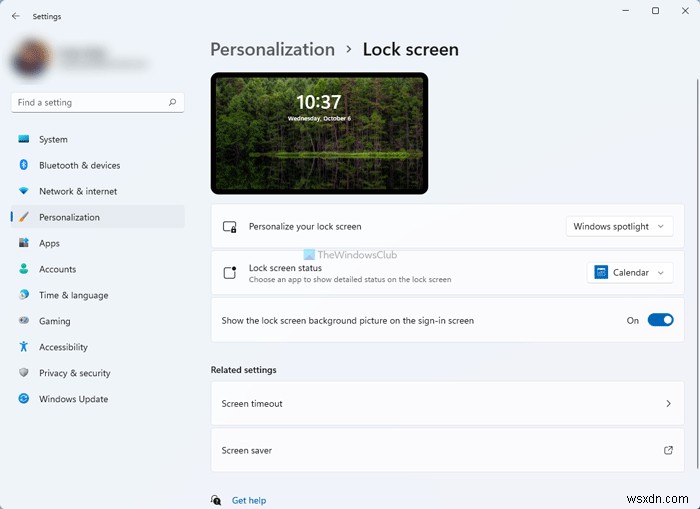Click the user profile avatar
The image size is (700, 509).
click(x=30, y=59)
